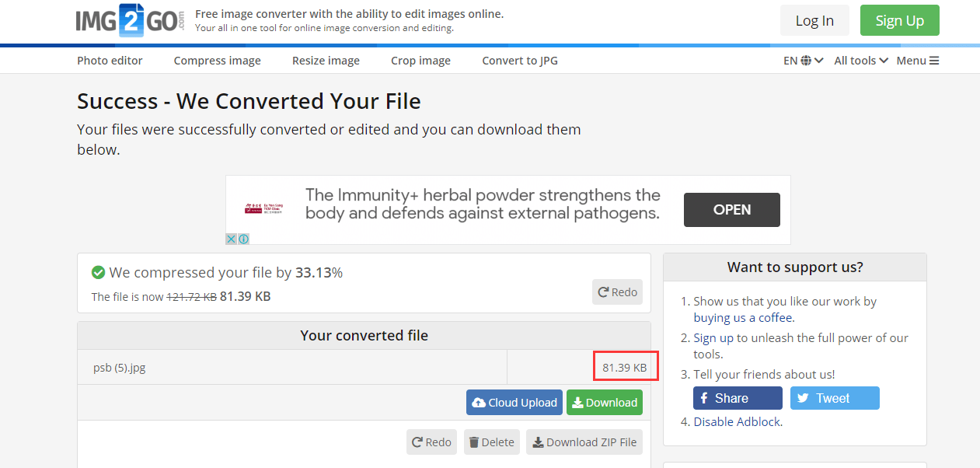Click the IMG2GO logo
The height and width of the screenshot is (468, 980).
[x=131, y=20]
